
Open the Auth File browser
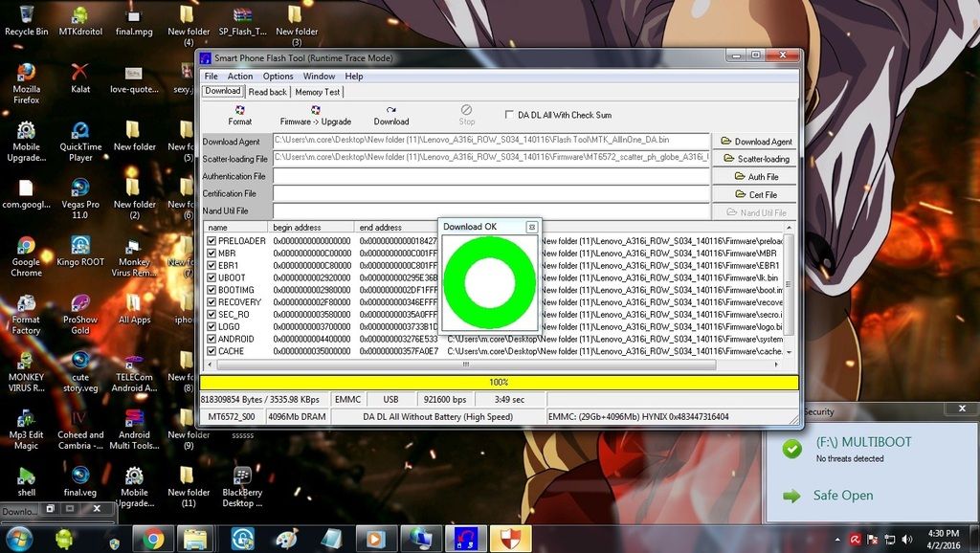coord(756,177)
